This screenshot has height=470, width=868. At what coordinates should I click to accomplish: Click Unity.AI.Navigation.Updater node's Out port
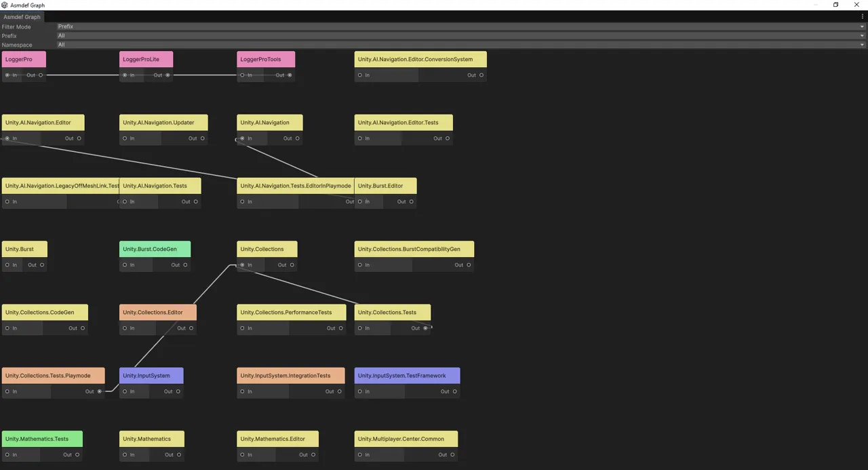[203, 138]
